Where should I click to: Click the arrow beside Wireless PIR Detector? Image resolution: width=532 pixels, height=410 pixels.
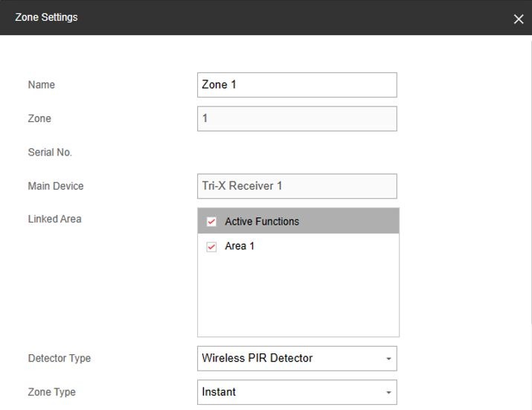[389, 359]
